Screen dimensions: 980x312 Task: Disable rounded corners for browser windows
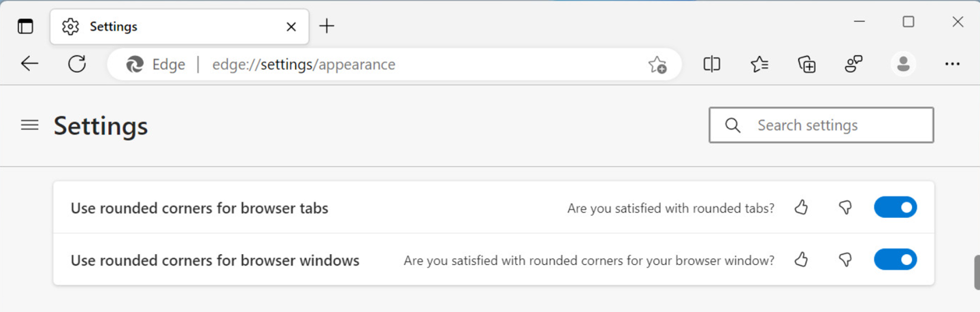(x=895, y=260)
